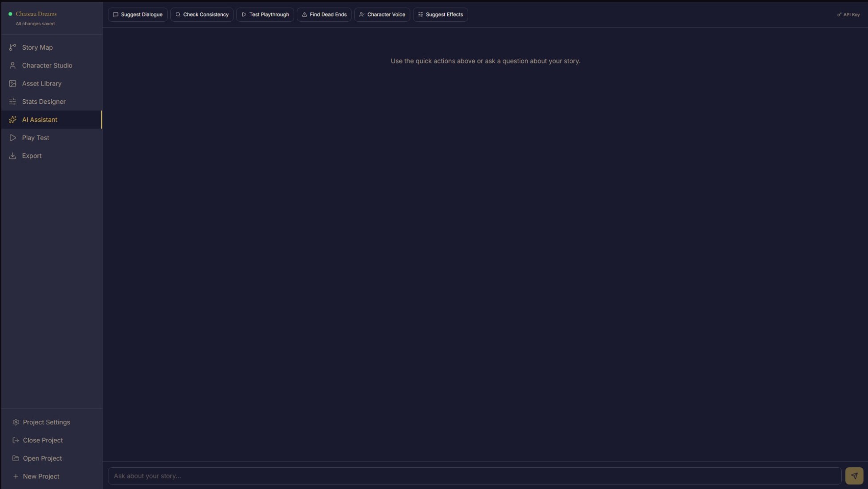Screen dimensions: 868x489
Task: Launch a Test Playthrough
Action: (265, 14)
